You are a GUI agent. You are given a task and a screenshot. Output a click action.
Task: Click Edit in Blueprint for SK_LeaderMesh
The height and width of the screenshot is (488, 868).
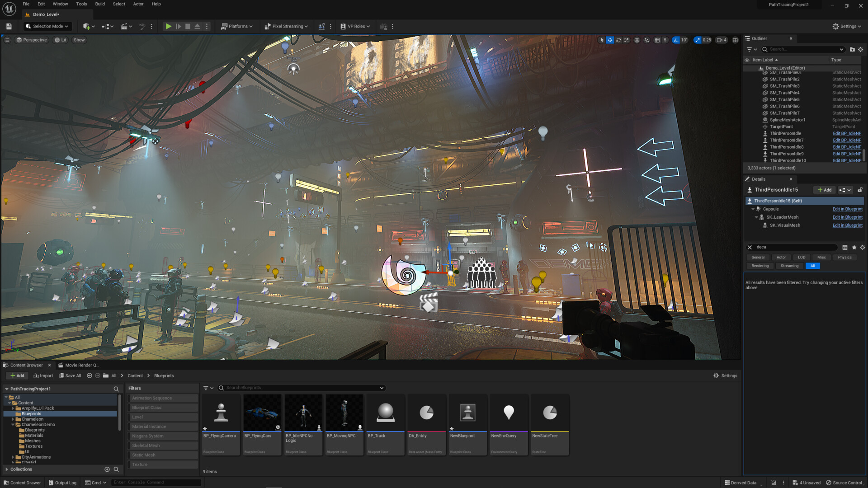[847, 217]
